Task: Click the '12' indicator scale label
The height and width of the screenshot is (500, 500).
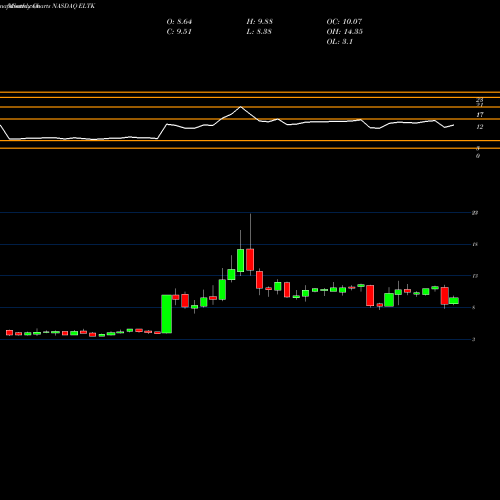Action: (480, 127)
